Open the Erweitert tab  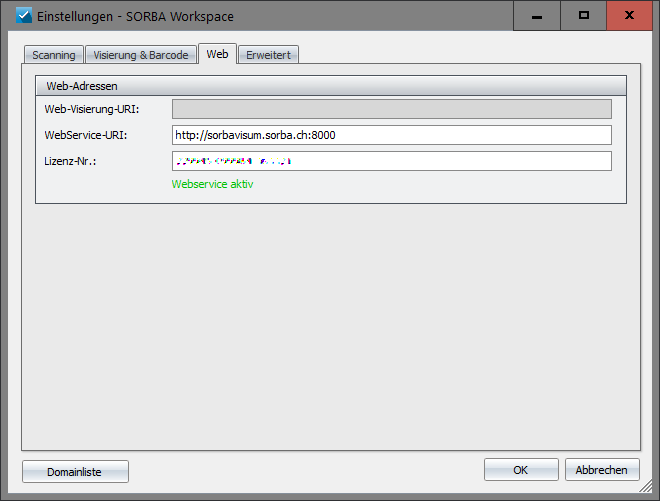coord(269,55)
